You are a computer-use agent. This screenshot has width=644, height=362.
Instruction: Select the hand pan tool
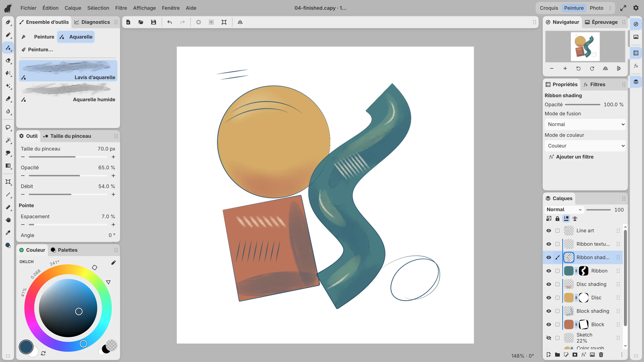tap(8, 220)
